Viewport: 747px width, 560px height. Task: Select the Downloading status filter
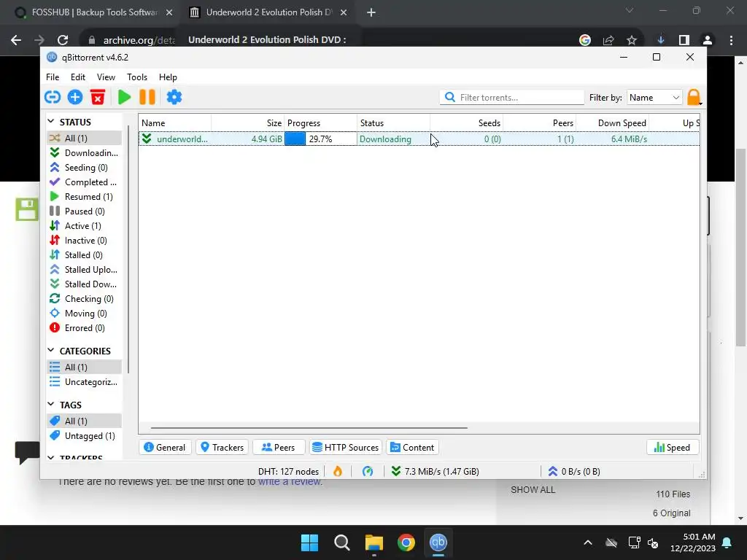click(x=85, y=153)
